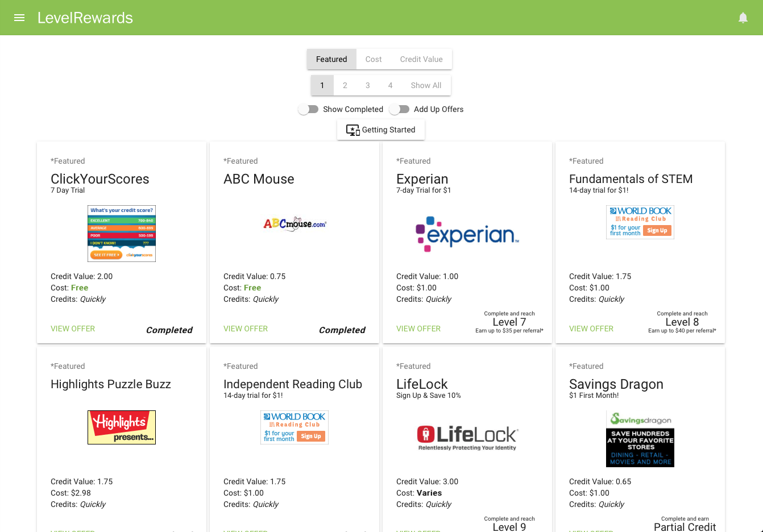Open the LifeLock logo image

(x=467, y=438)
